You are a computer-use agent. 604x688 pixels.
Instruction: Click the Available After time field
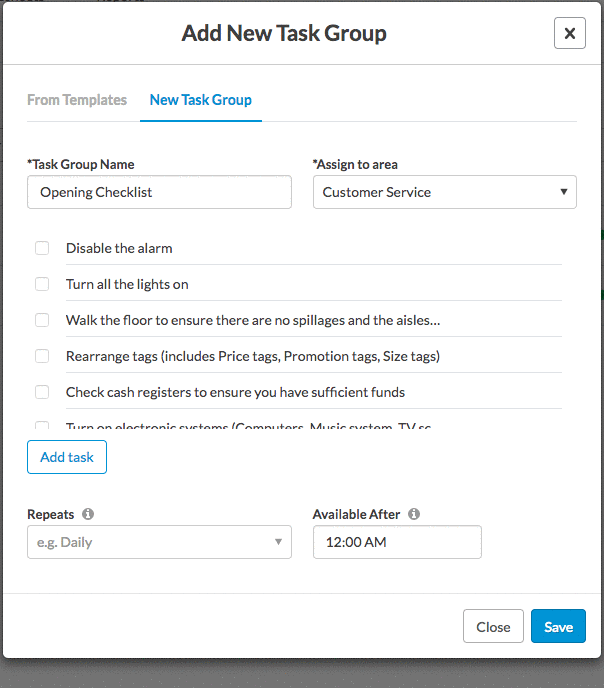pyautogui.click(x=397, y=542)
